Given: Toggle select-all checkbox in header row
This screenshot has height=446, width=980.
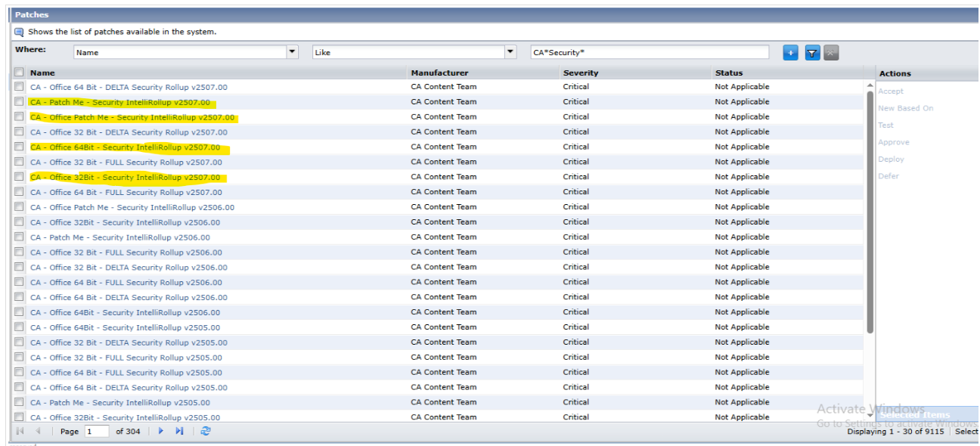Looking at the screenshot, I should pyautogui.click(x=19, y=73).
